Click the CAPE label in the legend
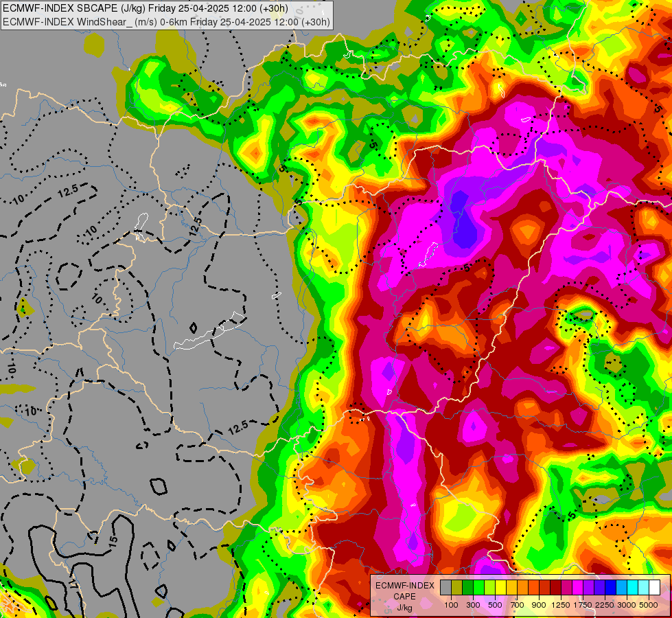672x618 pixels. tap(404, 597)
